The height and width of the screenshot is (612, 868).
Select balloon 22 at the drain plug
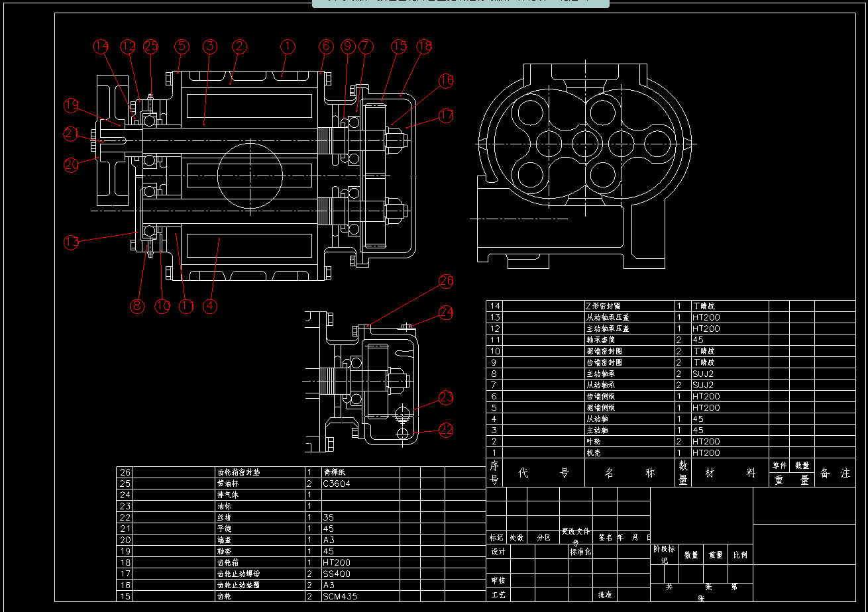[446, 429]
